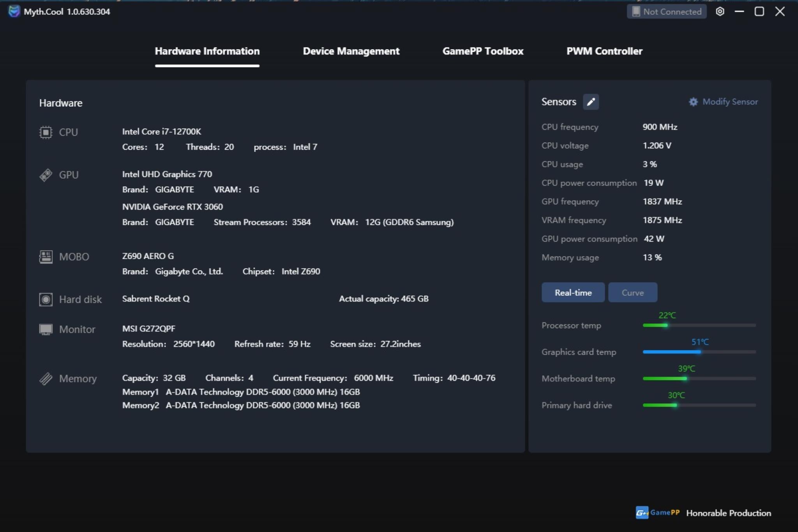Click the Myth.Cool 1.0.630.304 title text
Screen dimensions: 798x532
[67, 12]
